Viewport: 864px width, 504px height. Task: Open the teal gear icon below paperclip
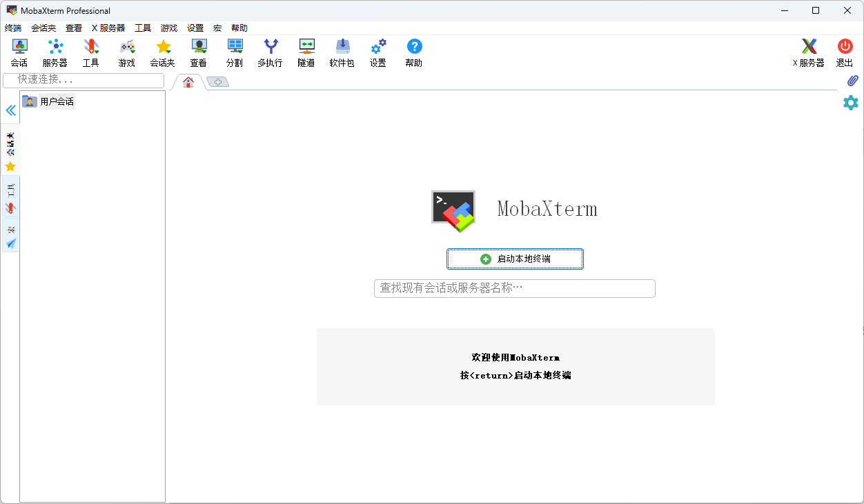coord(851,103)
